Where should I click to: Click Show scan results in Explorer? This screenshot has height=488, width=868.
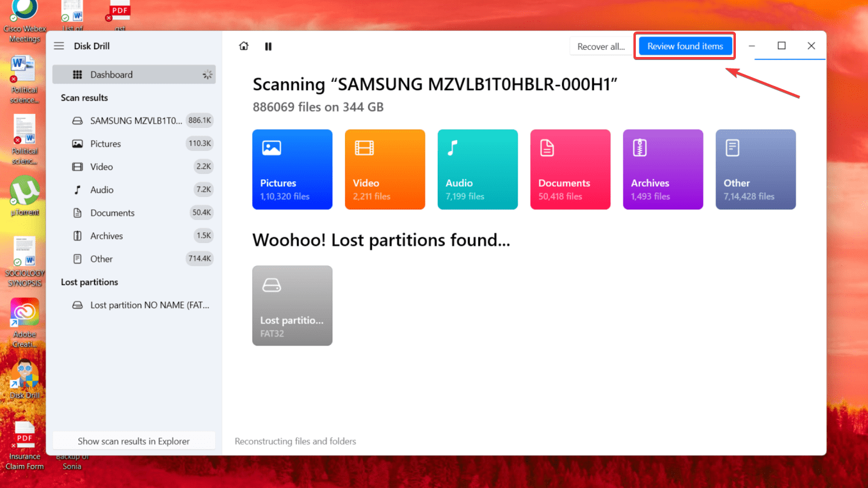point(134,441)
